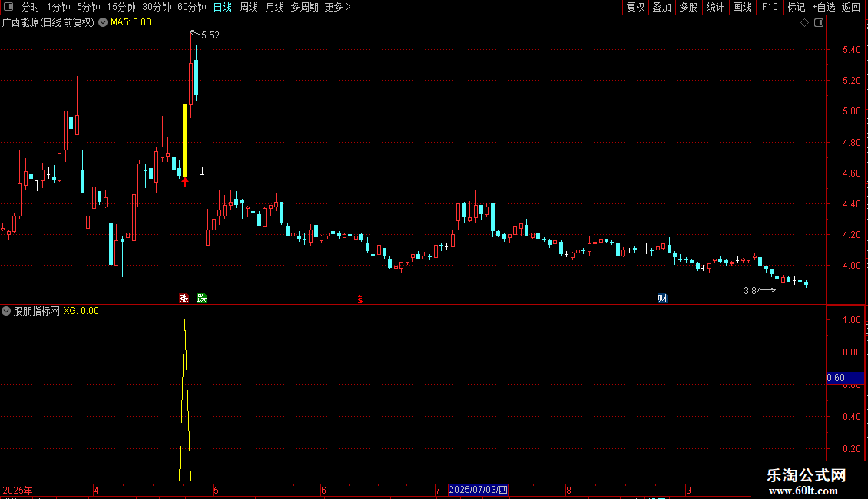Viewport: 868px width, 499px height.
Task: Click the 1.00 indicator axis label
Action: (x=851, y=320)
